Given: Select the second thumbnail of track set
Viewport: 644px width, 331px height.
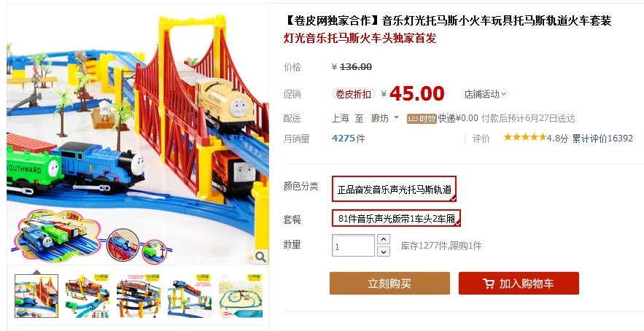Looking at the screenshot, I should tap(88, 296).
